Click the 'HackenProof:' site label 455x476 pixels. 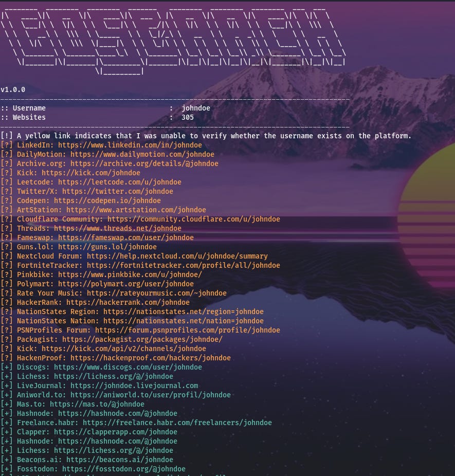point(42,358)
